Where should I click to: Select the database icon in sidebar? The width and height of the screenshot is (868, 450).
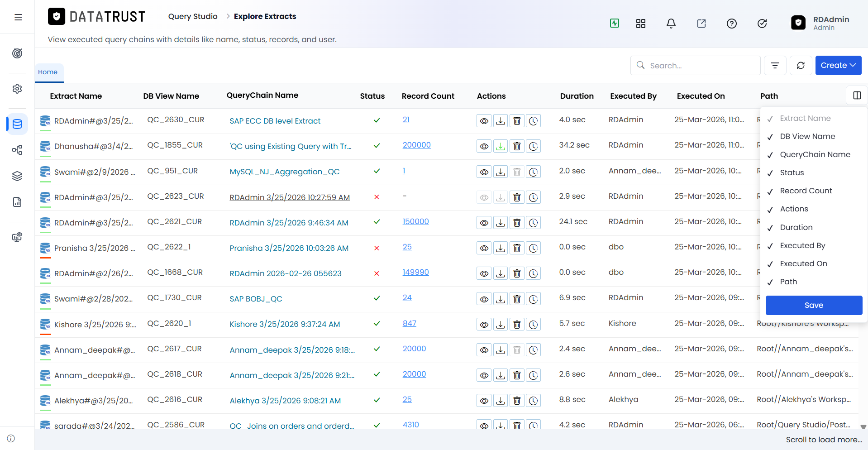pos(17,124)
